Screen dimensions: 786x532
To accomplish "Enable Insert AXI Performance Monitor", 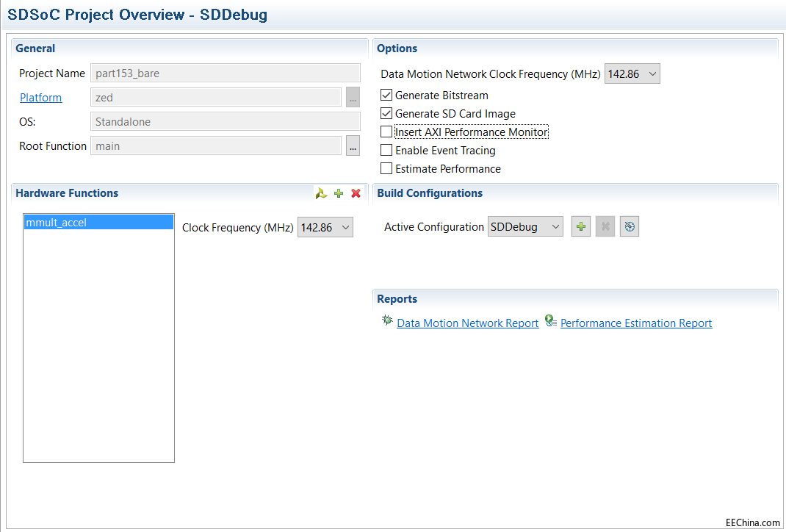I will point(386,132).
